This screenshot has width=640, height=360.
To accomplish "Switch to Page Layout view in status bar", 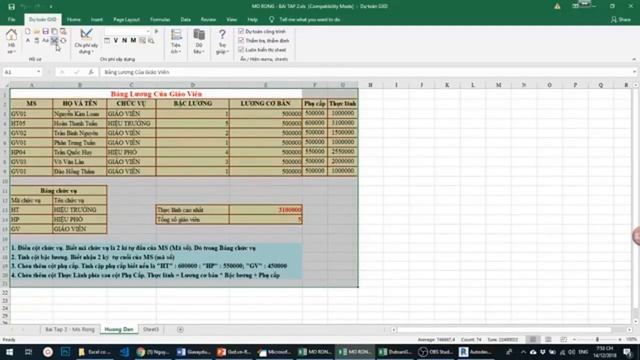I will pos(548,339).
